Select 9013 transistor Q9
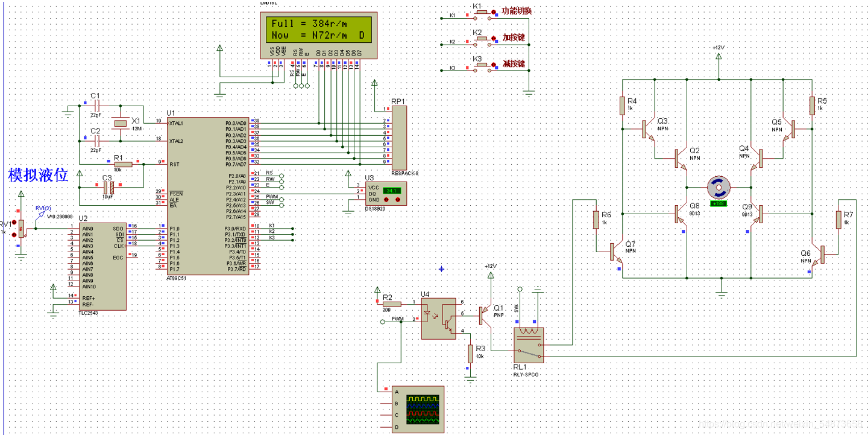868x435 pixels. point(756,213)
